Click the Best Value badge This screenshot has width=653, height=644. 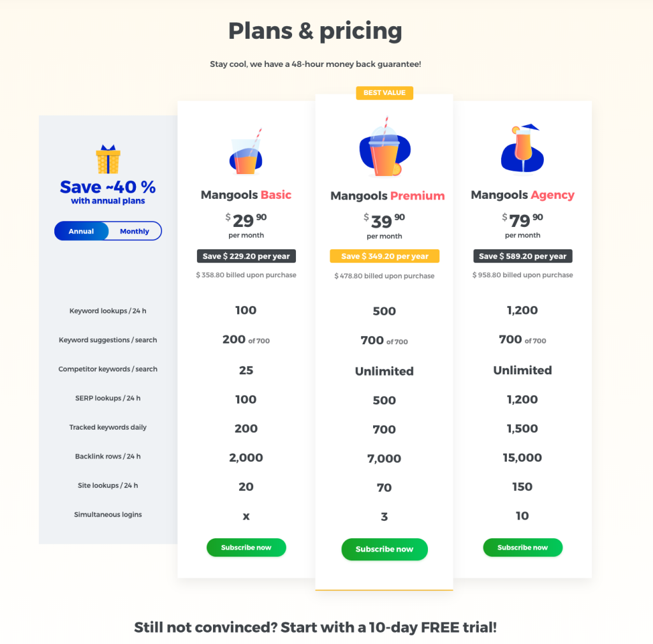[385, 93]
